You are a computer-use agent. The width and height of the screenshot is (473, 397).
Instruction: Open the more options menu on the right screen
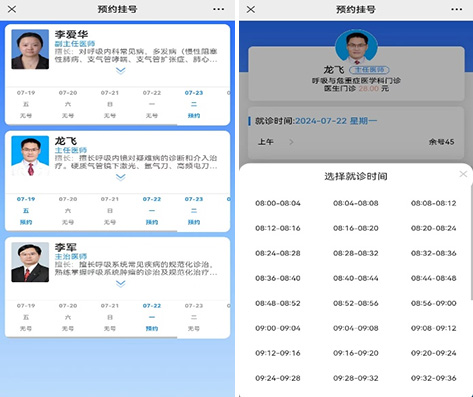coord(457,9)
